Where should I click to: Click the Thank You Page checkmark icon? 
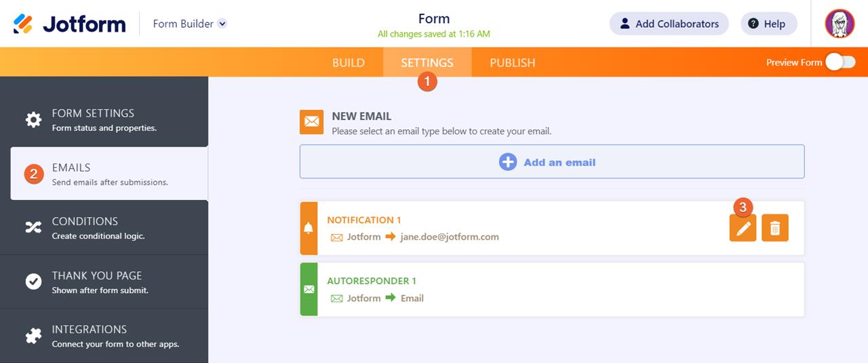pyautogui.click(x=33, y=282)
